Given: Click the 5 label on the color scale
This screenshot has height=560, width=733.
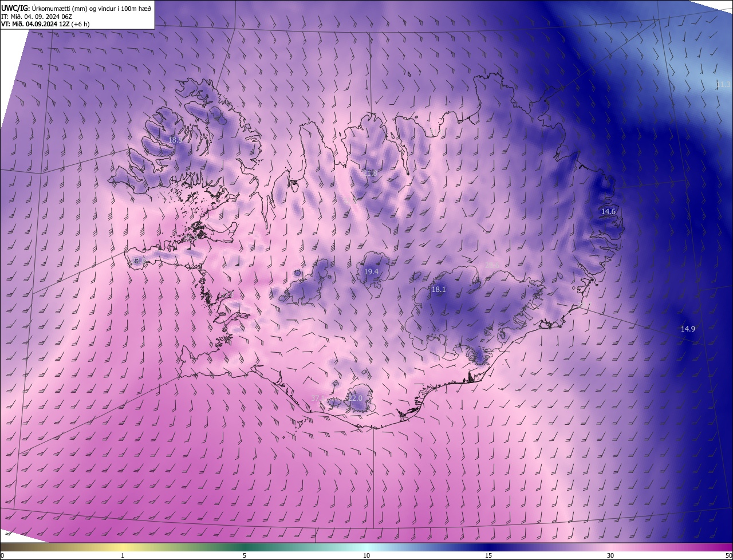Looking at the screenshot, I should click(245, 555).
